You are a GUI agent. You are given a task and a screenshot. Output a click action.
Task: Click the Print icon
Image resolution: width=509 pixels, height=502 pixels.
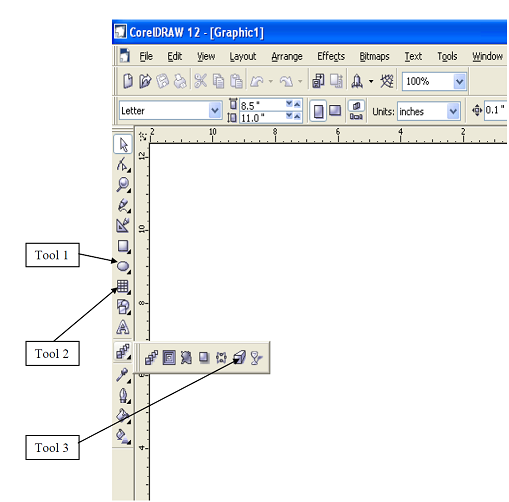(180, 81)
